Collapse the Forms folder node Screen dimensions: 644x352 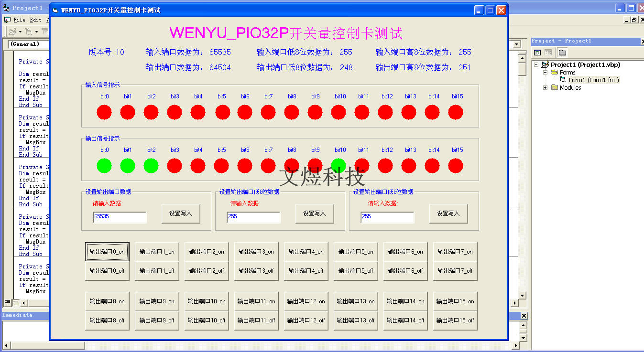point(545,72)
